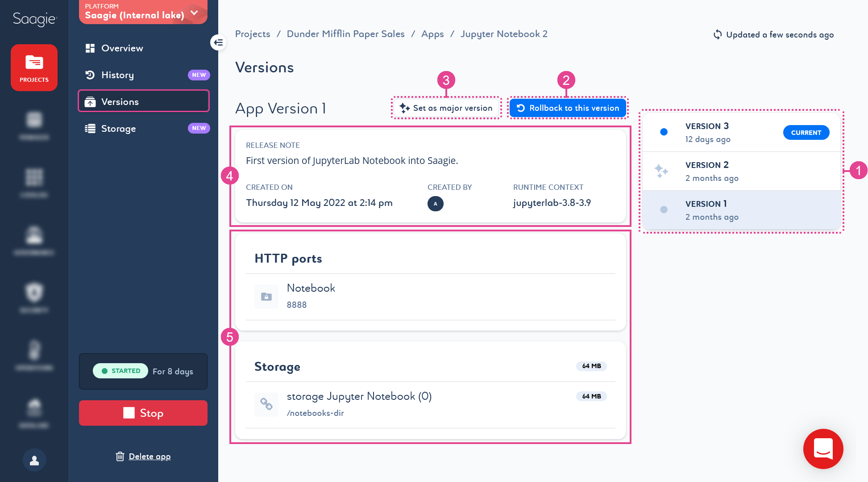
Task: Click the 64 MB badge on storage row
Action: tap(591, 396)
